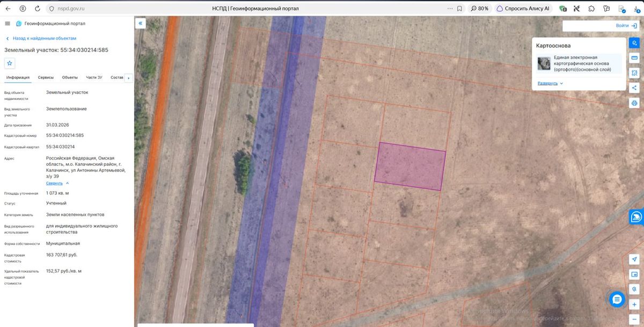Click the nspd.gov.ru address bar
Image resolution: width=644 pixels, height=327 pixels.
(70, 9)
